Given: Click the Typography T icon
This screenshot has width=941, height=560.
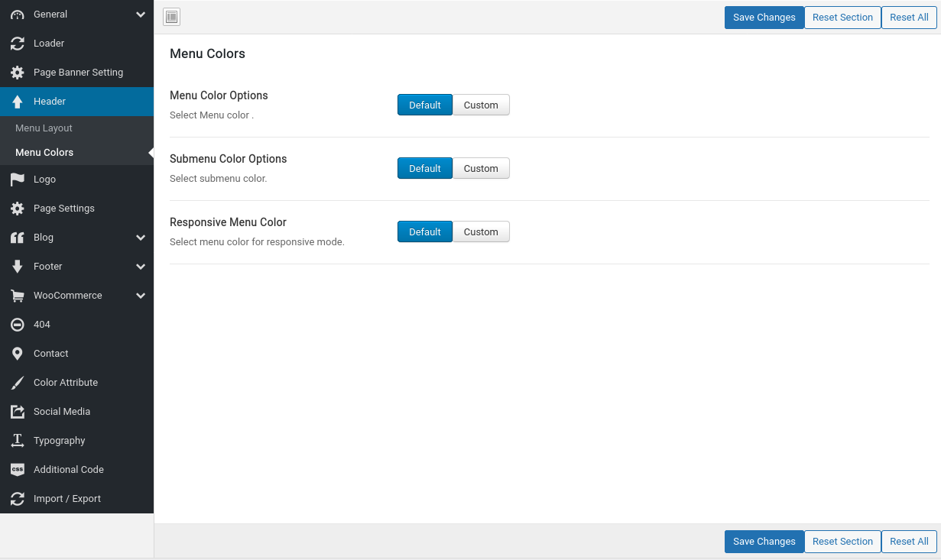Looking at the screenshot, I should click(x=18, y=441).
